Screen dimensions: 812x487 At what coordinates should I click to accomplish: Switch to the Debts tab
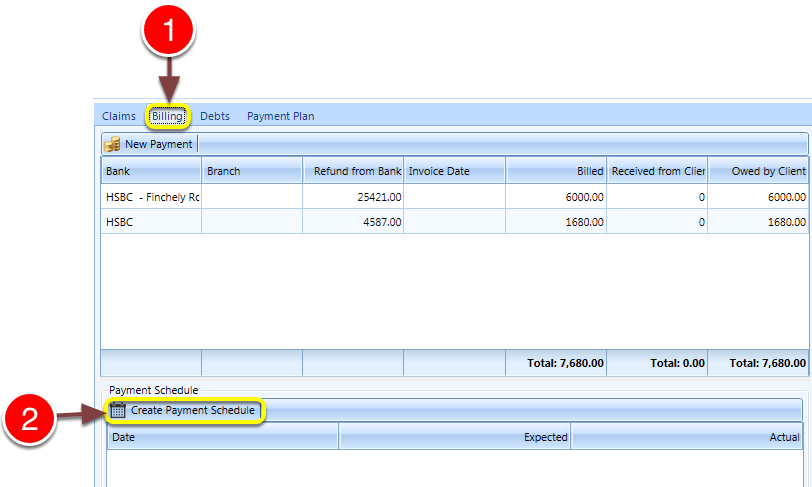[x=215, y=116]
